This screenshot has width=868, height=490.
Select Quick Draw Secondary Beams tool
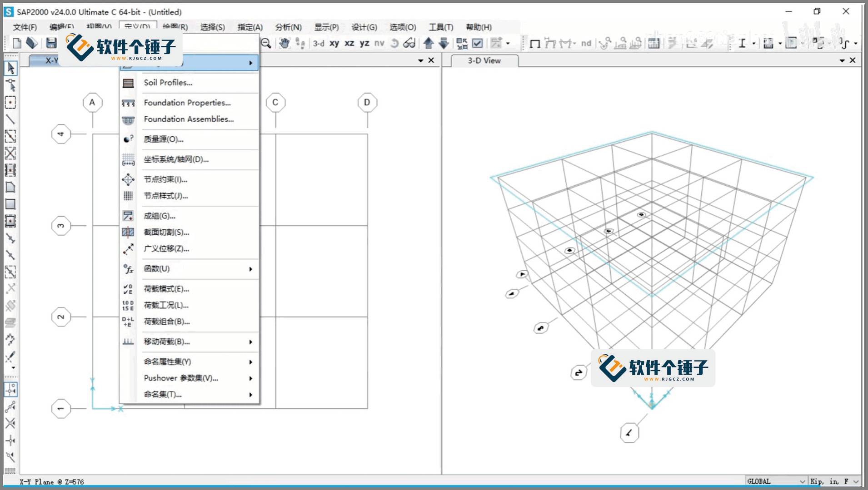10,170
